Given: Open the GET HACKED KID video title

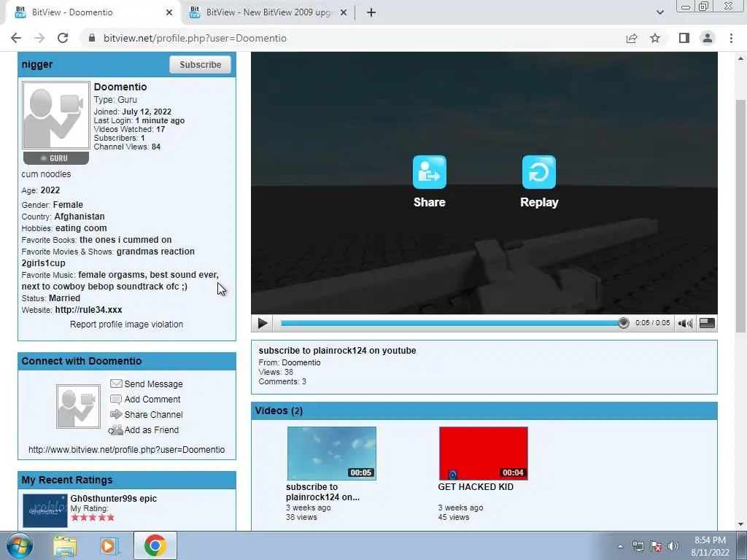Looking at the screenshot, I should pos(476,486).
